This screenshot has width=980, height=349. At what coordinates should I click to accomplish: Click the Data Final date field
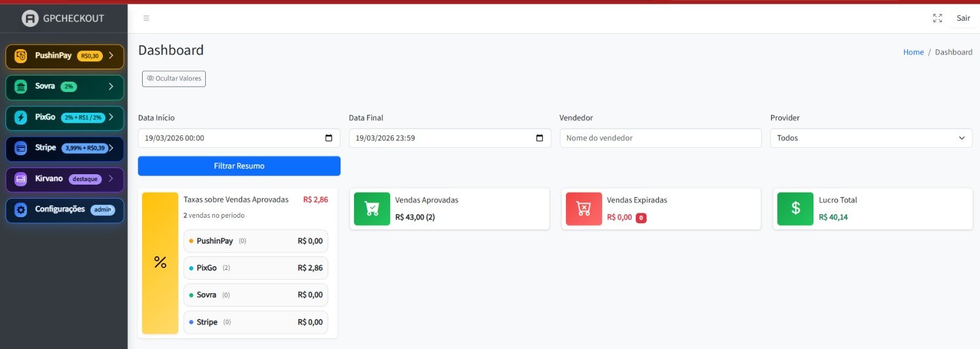click(450, 138)
